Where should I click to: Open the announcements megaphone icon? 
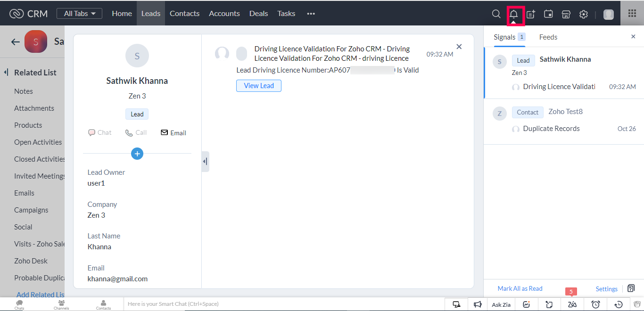click(478, 304)
